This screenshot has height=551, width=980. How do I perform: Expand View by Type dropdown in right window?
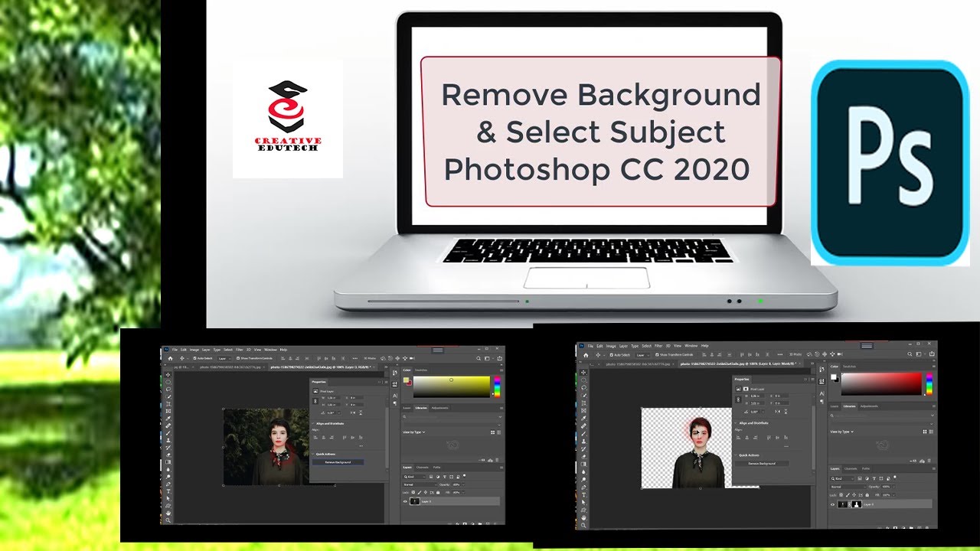pyautogui.click(x=841, y=432)
